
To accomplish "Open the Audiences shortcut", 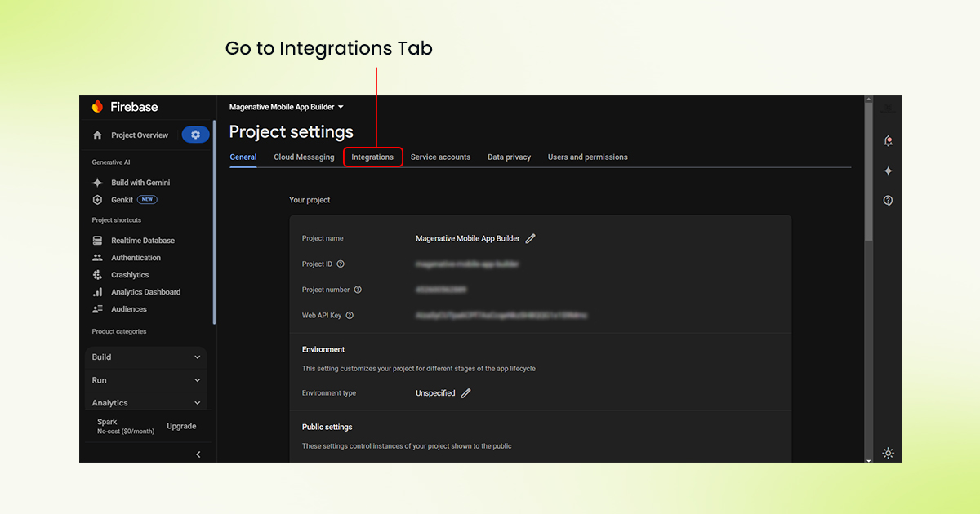I will coord(130,308).
